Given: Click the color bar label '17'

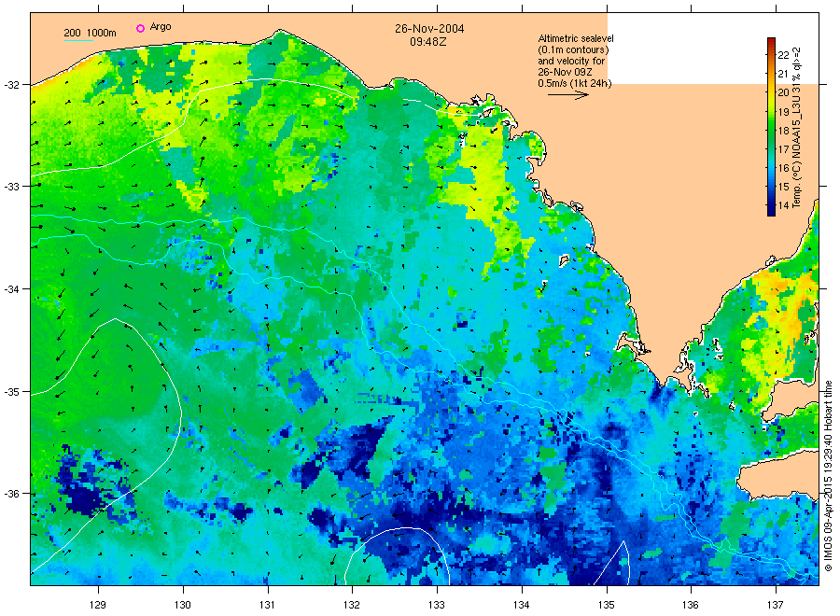Looking at the screenshot, I should (x=783, y=149).
